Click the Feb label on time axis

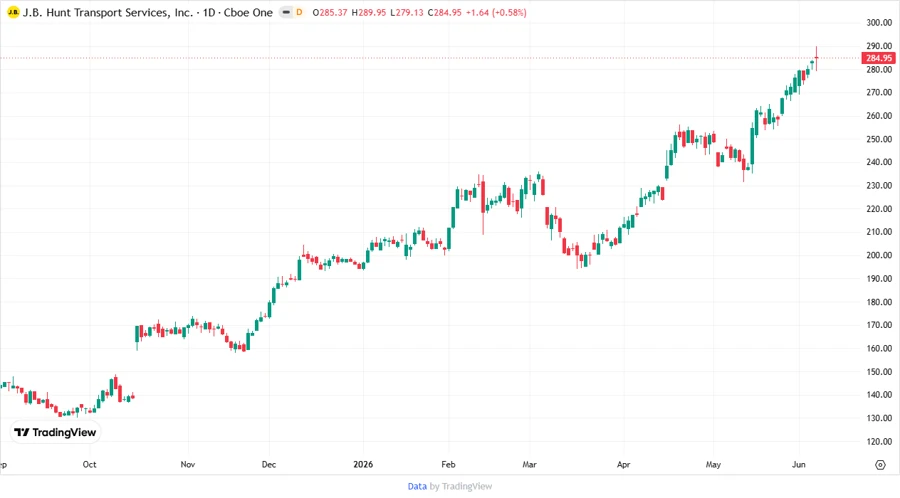448,464
